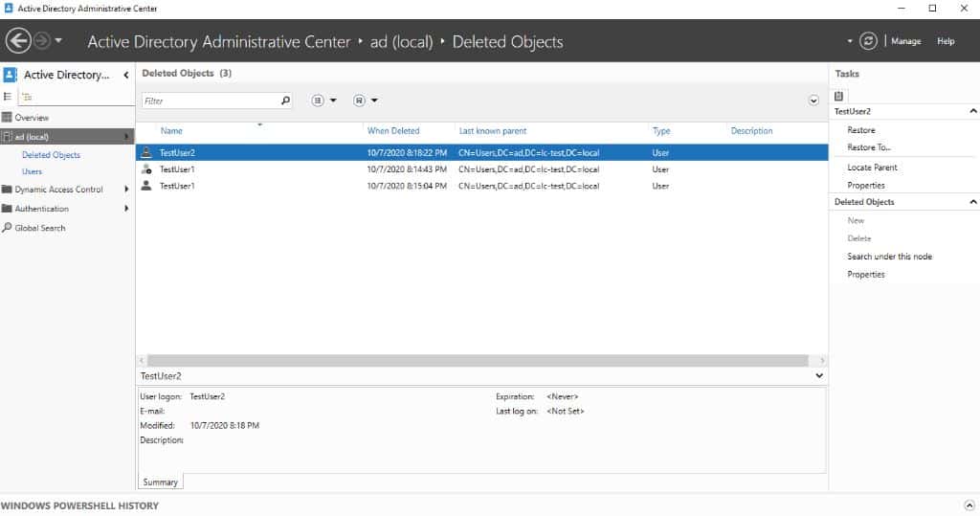The height and width of the screenshot is (516, 980).
Task: Collapse the Deleted Objects tasks section
Action: (x=973, y=202)
